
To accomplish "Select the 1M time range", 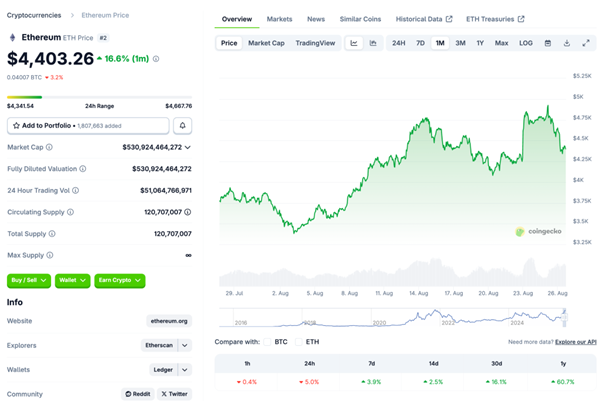I will click(x=440, y=43).
